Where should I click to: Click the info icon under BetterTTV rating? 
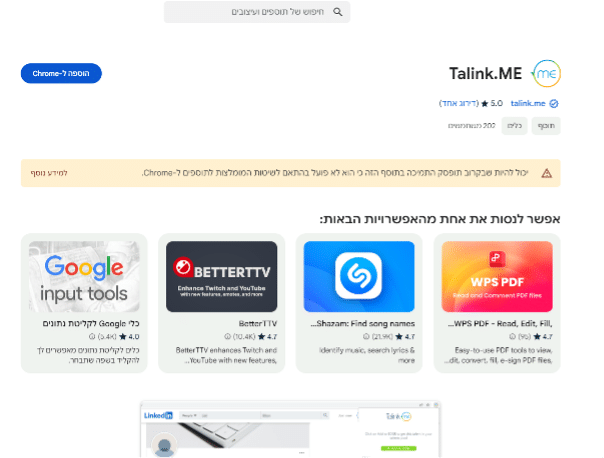[228, 336]
